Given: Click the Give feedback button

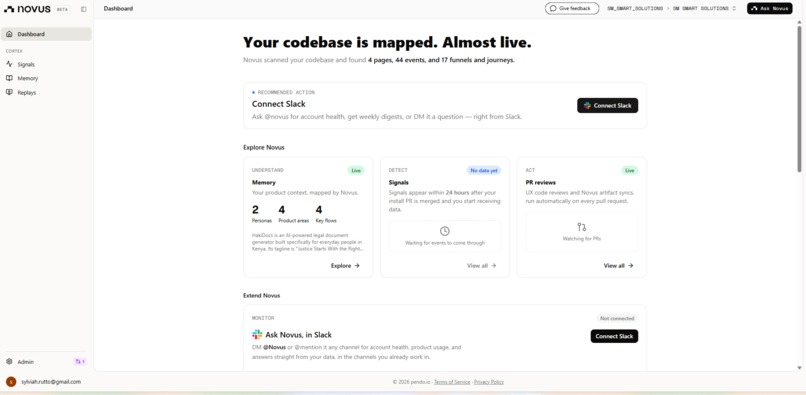Looking at the screenshot, I should click(x=572, y=8).
